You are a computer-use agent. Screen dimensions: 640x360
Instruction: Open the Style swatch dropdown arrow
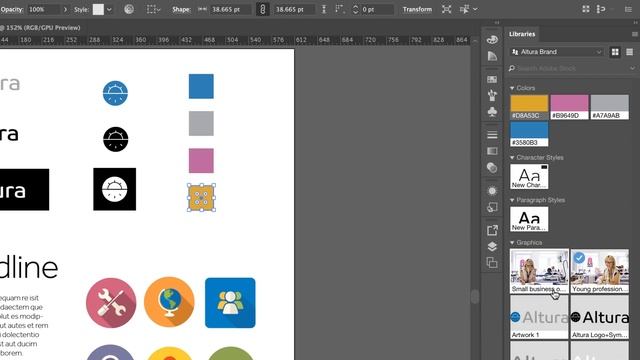109,9
